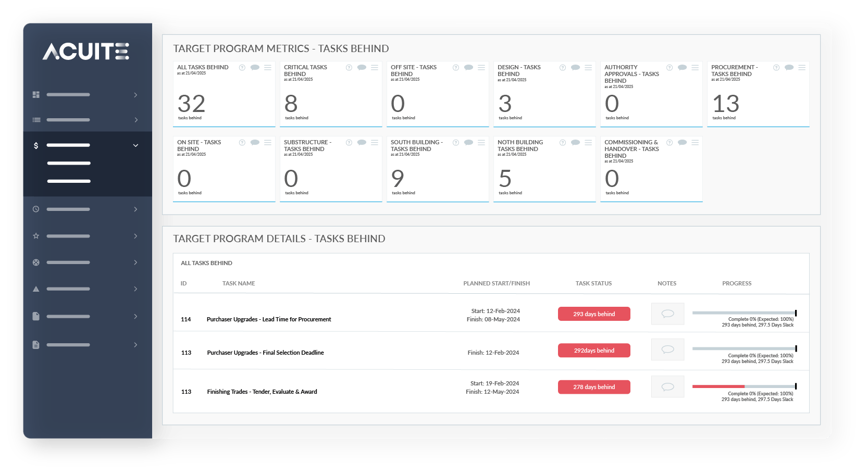Open menu of All Tasks Behind card
Image resolution: width=868 pixels, height=475 pixels.
[x=268, y=68]
